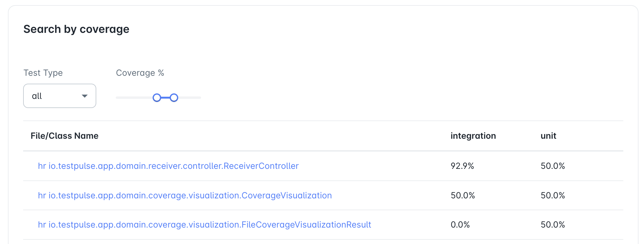Click ReceiverController's 50.0% unit value
644x244 pixels.
pyautogui.click(x=553, y=166)
